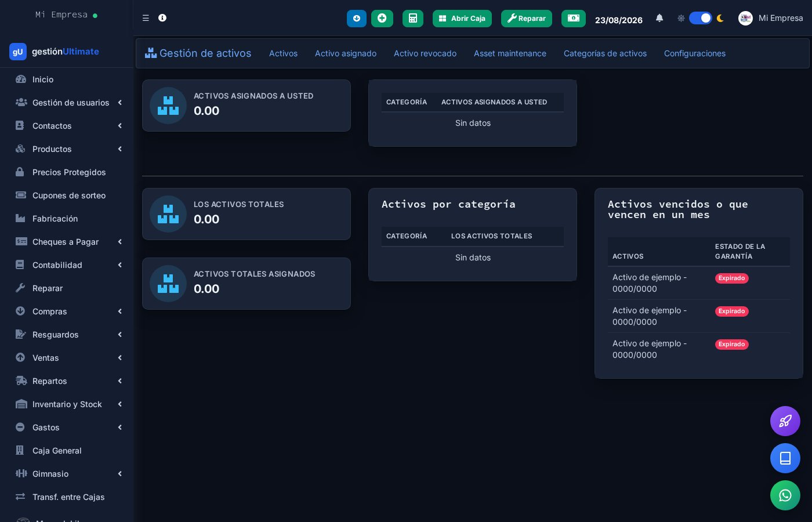
Task: Click the info circle icon
Action: tap(162, 18)
